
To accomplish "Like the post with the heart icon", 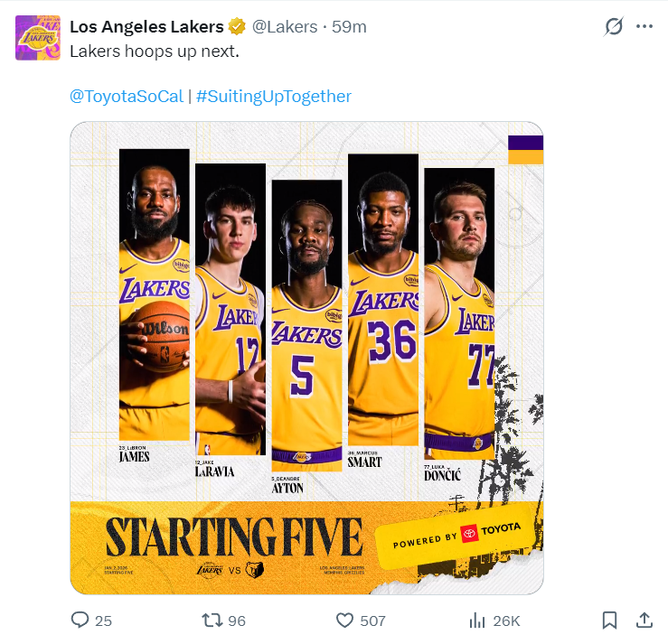I will pos(344,621).
